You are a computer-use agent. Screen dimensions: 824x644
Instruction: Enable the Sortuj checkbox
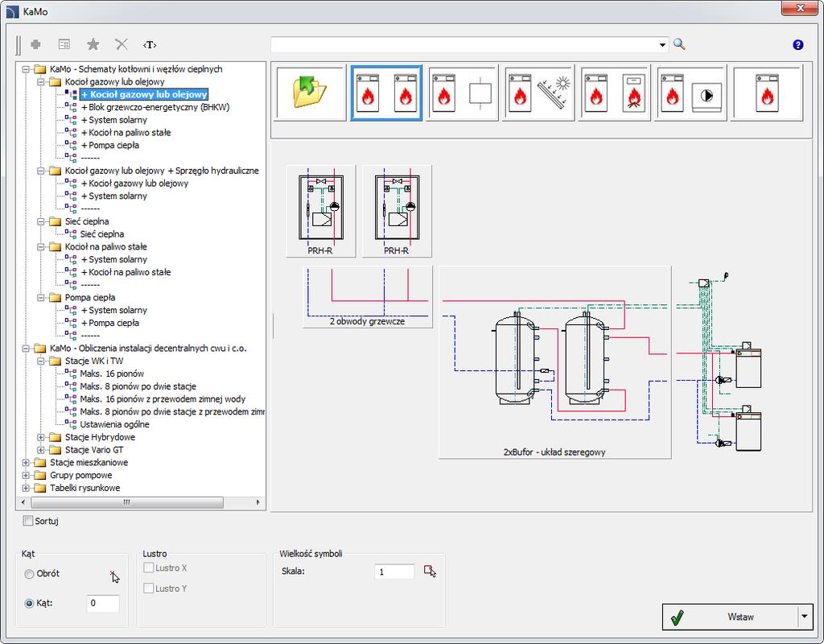tap(28, 521)
